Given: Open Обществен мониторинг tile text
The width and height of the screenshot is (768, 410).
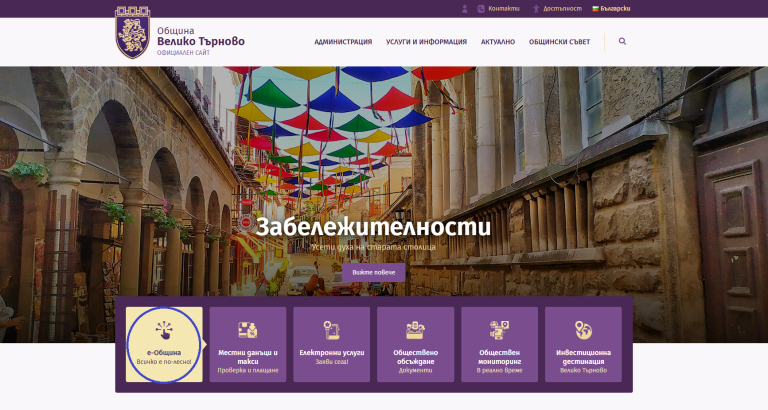Looking at the screenshot, I should click(499, 357).
